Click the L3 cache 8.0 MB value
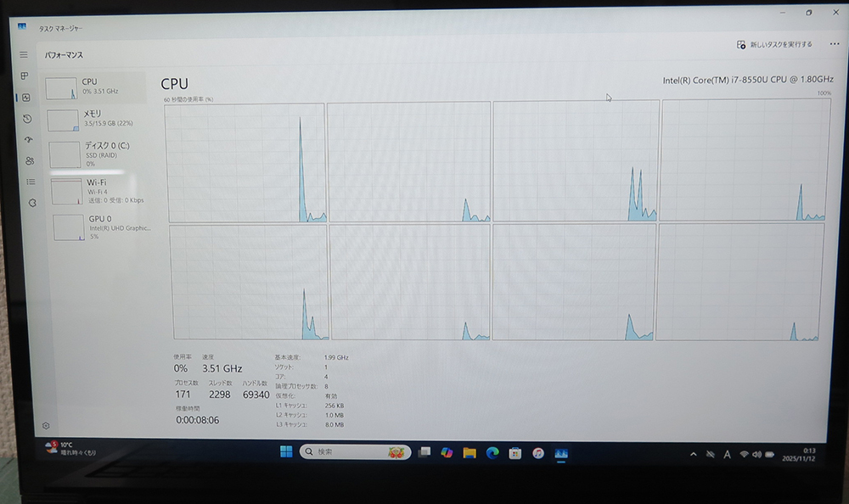 (x=334, y=425)
